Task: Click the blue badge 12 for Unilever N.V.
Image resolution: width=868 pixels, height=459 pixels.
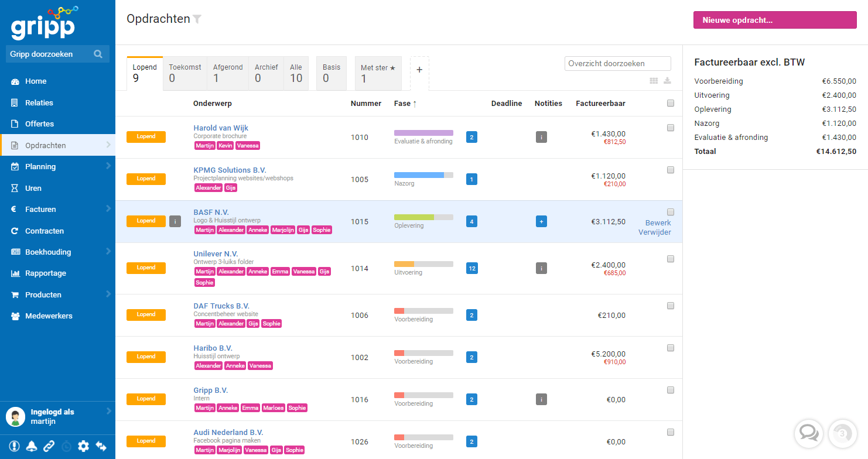Action: 472,268
